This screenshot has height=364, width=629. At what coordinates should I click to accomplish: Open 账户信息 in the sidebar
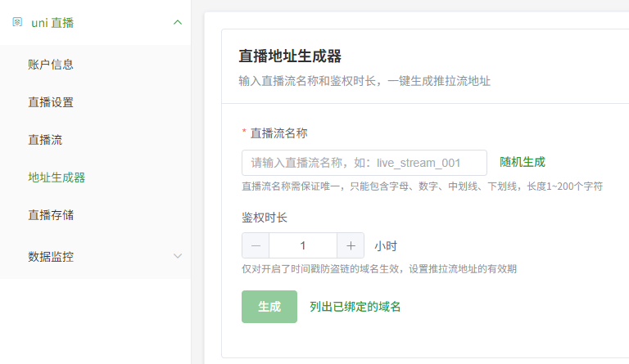click(x=51, y=65)
